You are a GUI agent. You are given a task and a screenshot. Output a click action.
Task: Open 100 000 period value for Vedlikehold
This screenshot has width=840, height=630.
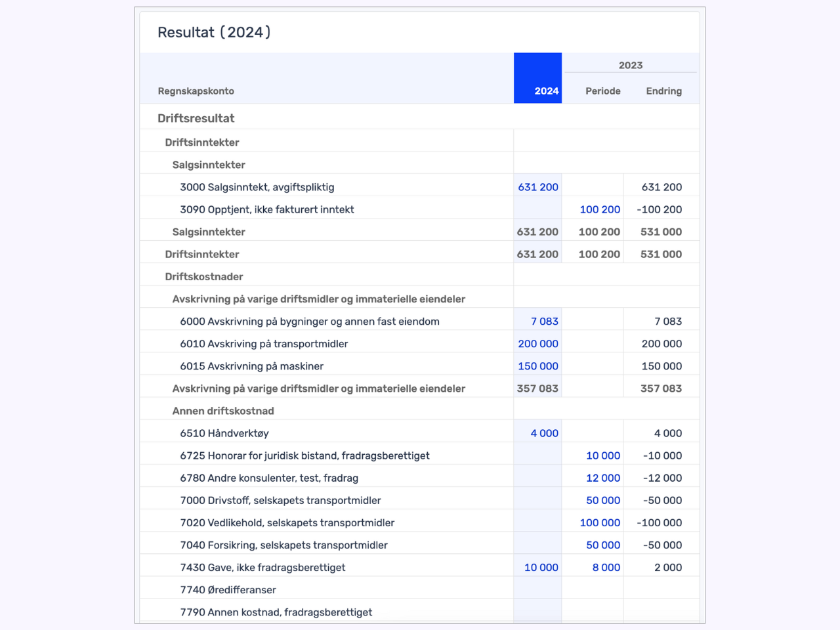600,522
